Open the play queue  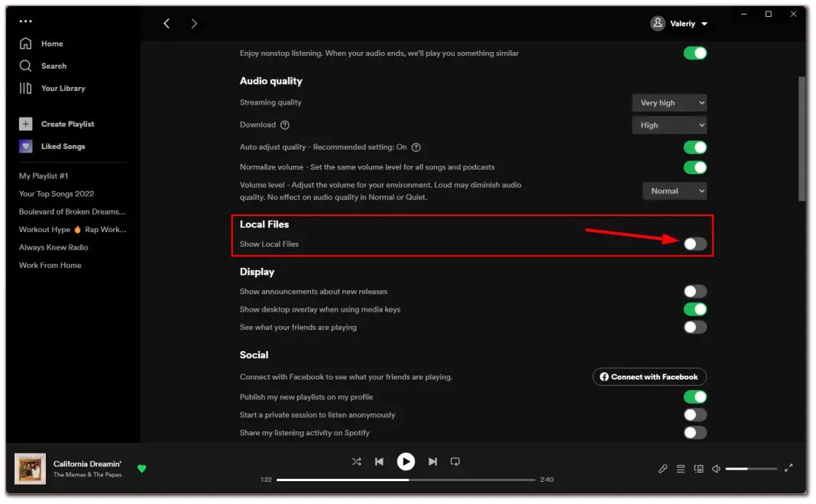tap(680, 469)
